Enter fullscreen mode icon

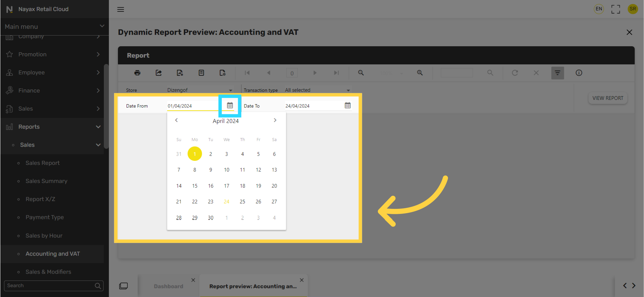(x=615, y=9)
